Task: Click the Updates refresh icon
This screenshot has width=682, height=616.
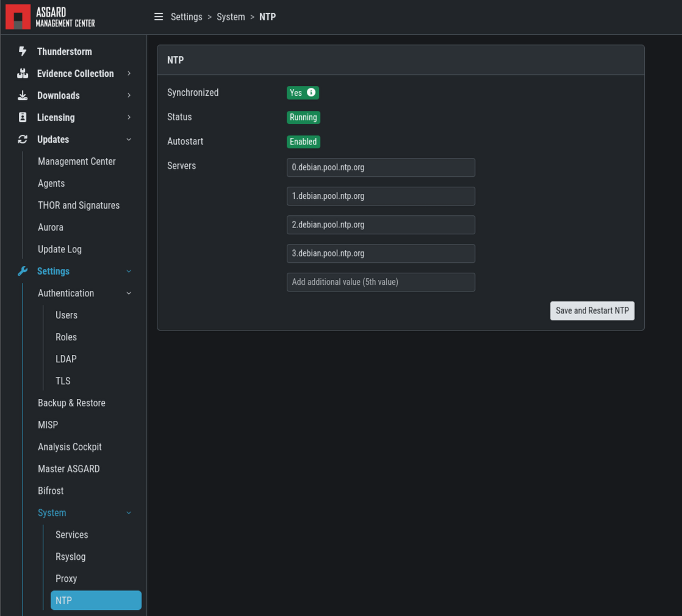Action: pyautogui.click(x=23, y=140)
